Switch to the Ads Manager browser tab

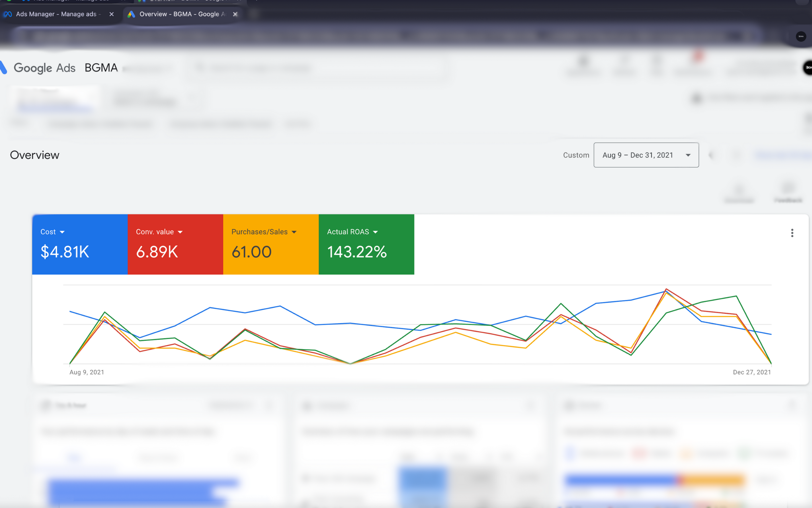(x=58, y=14)
